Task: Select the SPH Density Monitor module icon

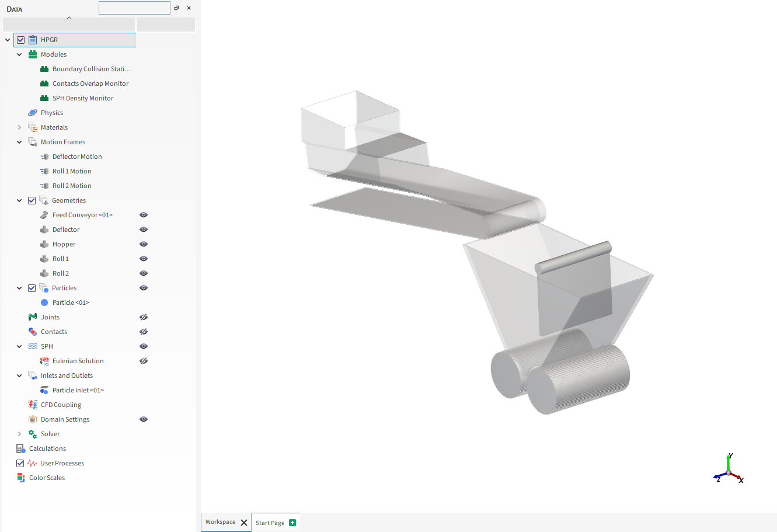Action: (44, 98)
